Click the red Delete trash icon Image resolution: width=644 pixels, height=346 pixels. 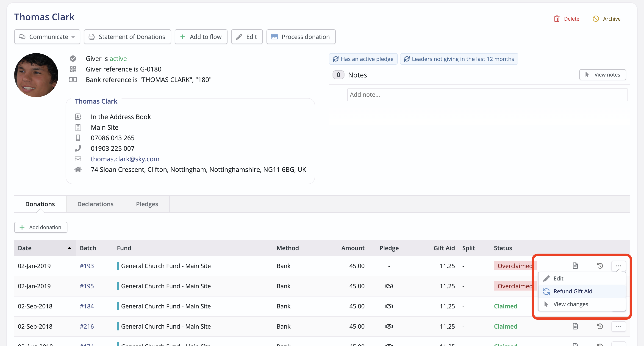coord(556,19)
